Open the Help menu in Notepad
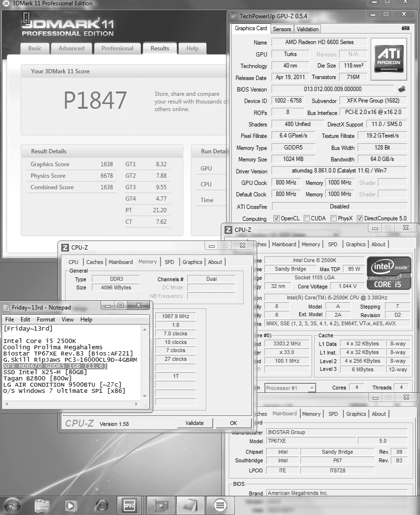The image size is (420, 515). (86, 320)
